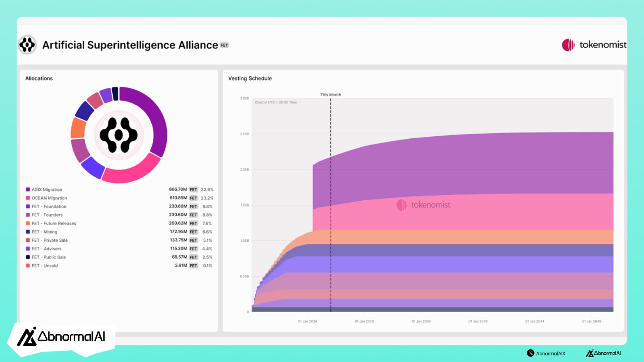The image size is (644, 362).
Task: Click the Chart in UTC + 00:00 Time note
Action: point(276,103)
